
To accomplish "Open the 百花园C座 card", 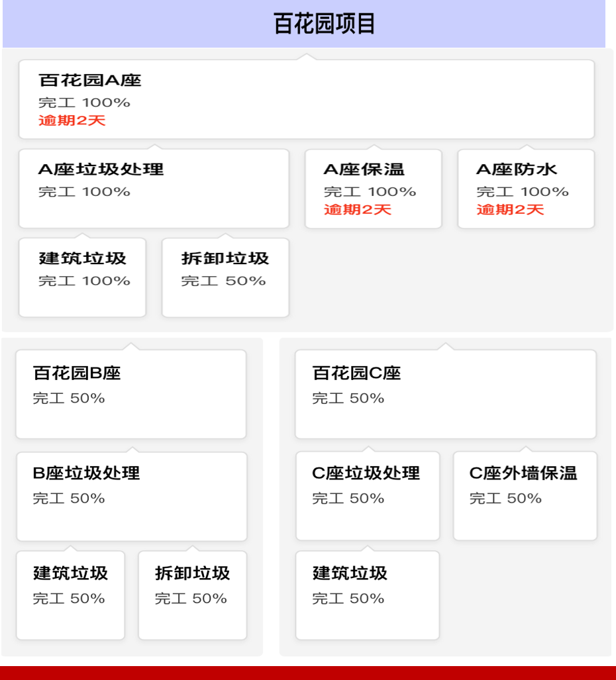I will pos(445,394).
